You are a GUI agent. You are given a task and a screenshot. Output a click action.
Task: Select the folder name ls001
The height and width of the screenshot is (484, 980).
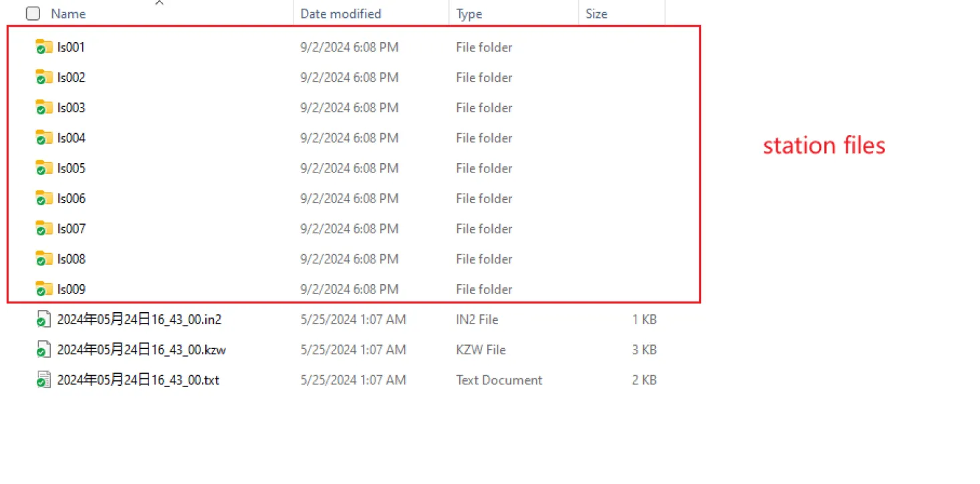point(71,47)
